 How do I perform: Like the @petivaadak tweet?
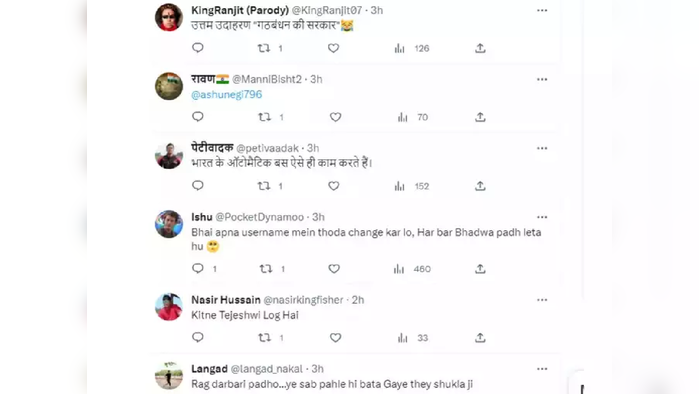coord(333,186)
